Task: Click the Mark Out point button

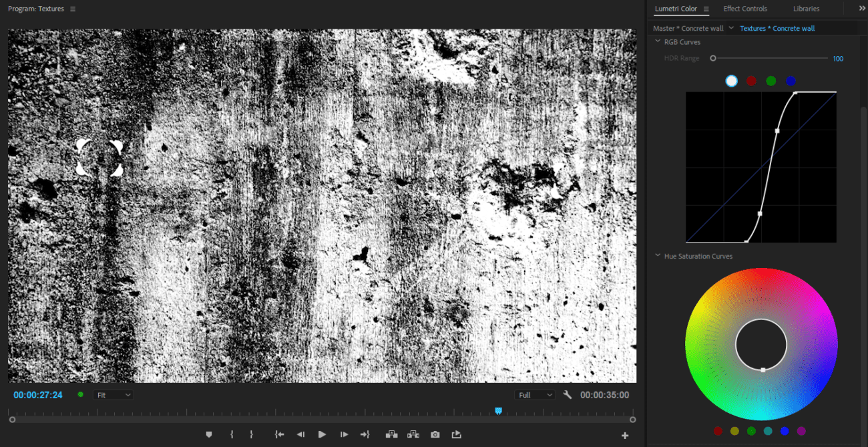Action: pos(252,434)
